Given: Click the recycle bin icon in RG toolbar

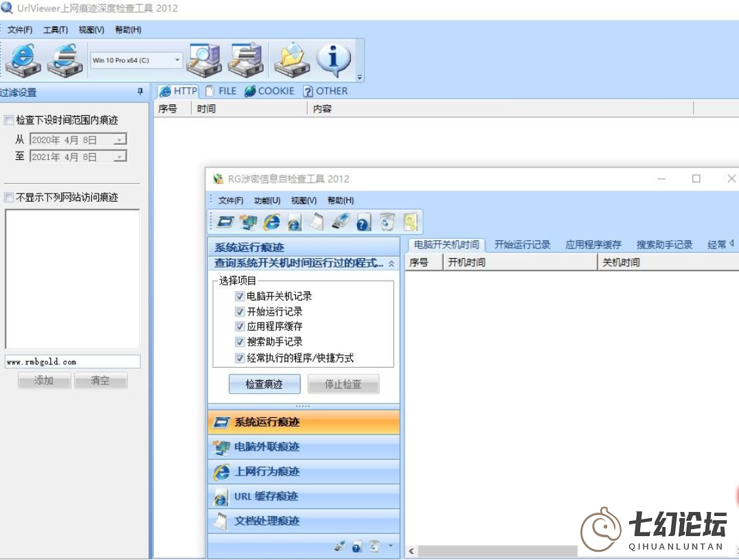Looking at the screenshot, I should [387, 222].
